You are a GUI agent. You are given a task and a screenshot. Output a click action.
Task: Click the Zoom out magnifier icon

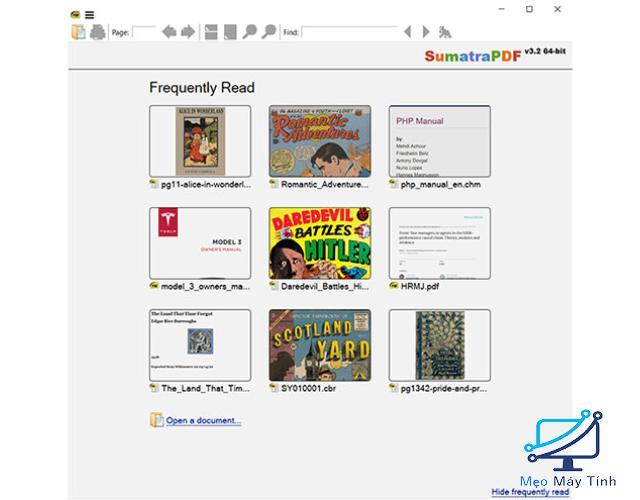(x=249, y=31)
